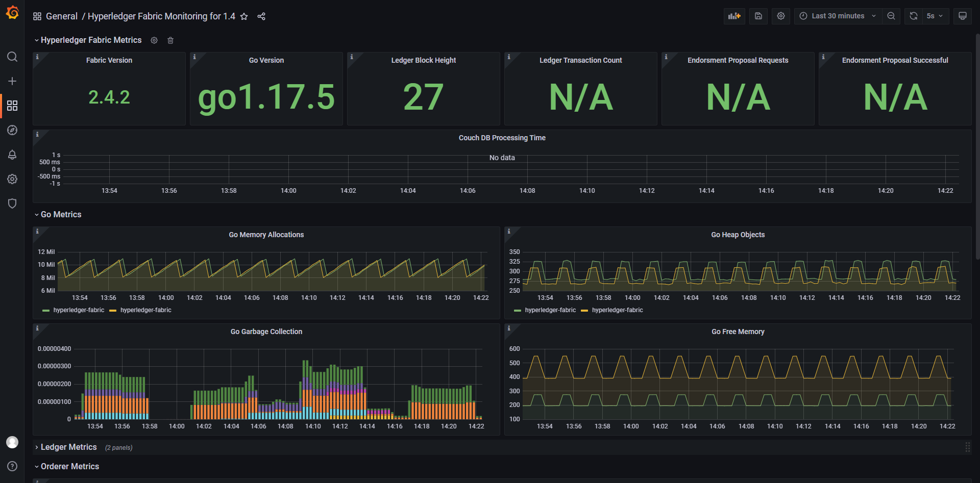Open the Help question mark icon
The height and width of the screenshot is (483, 980).
(x=12, y=466)
